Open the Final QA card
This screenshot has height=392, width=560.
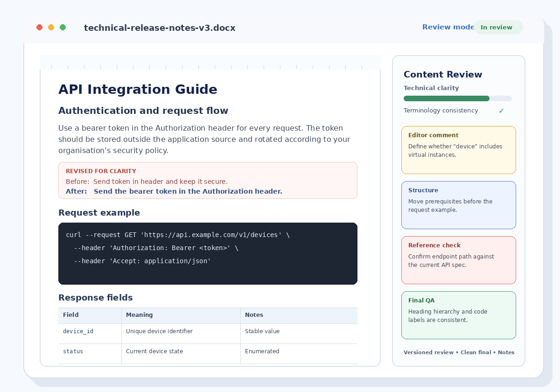(x=459, y=315)
